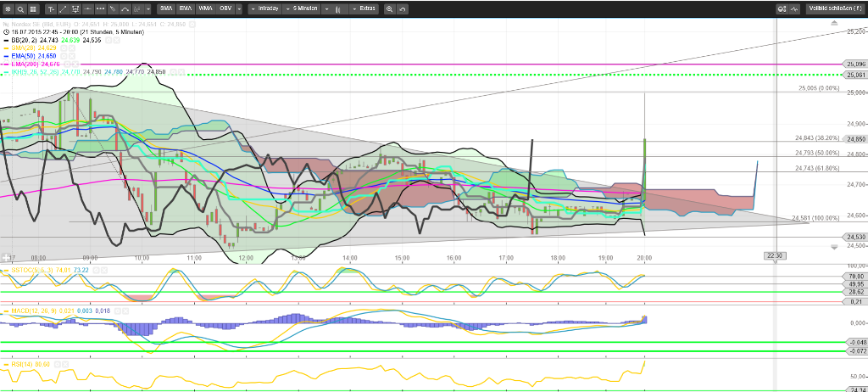
Task: Click the 25,005 (0.00%) Fibonacci label
Action: (x=819, y=87)
